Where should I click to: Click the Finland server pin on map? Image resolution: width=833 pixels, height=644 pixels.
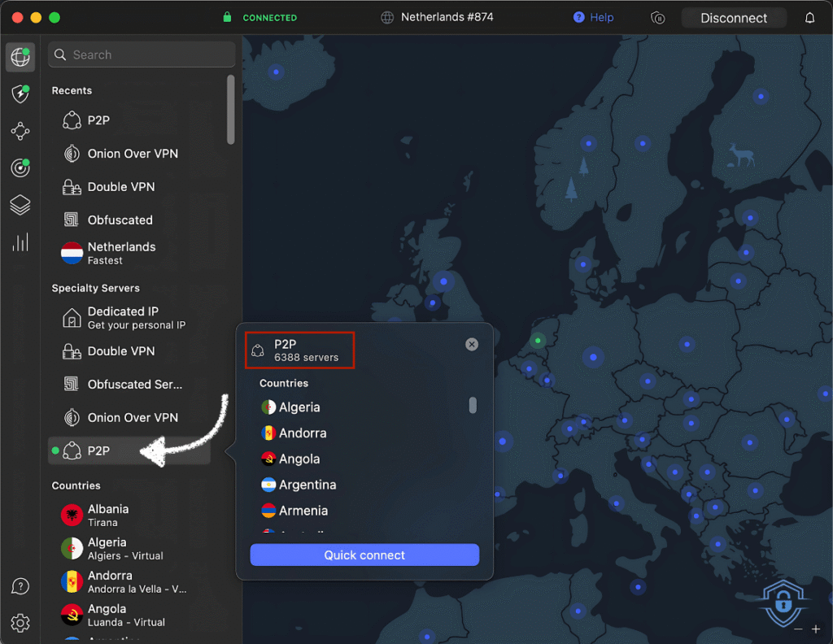click(x=761, y=97)
